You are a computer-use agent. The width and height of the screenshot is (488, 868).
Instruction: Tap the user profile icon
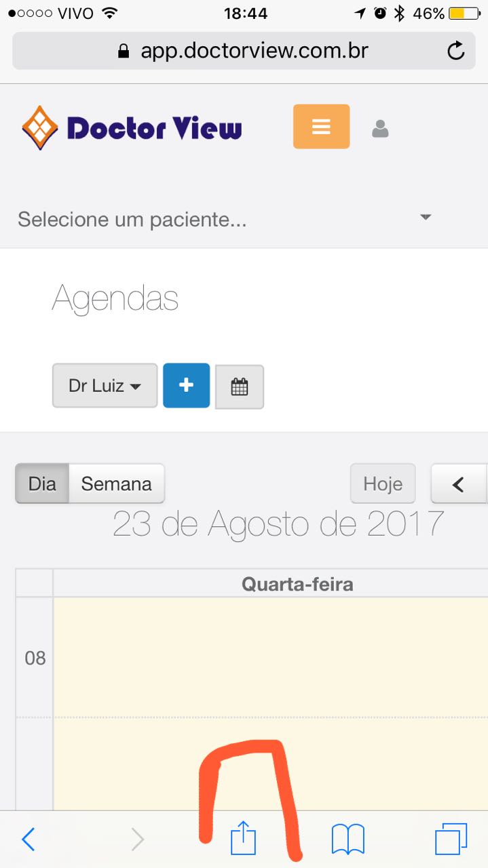[380, 128]
